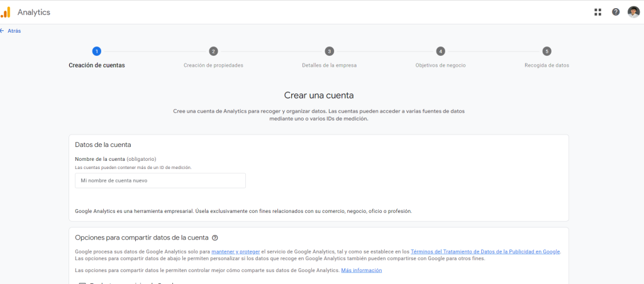This screenshot has height=284, width=644.
Task: Select the Recogida de datos step label
Action: 547,65
